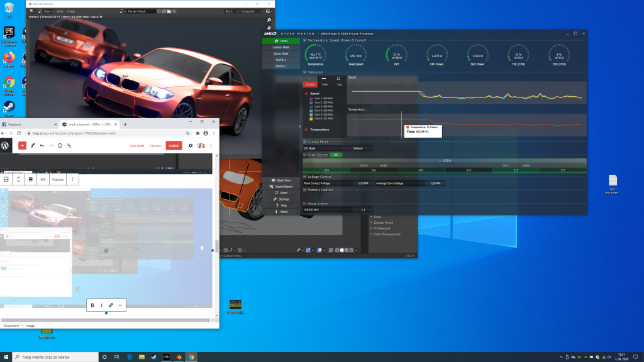Add a link to the caption text
The width and height of the screenshot is (644, 362).
(111, 305)
